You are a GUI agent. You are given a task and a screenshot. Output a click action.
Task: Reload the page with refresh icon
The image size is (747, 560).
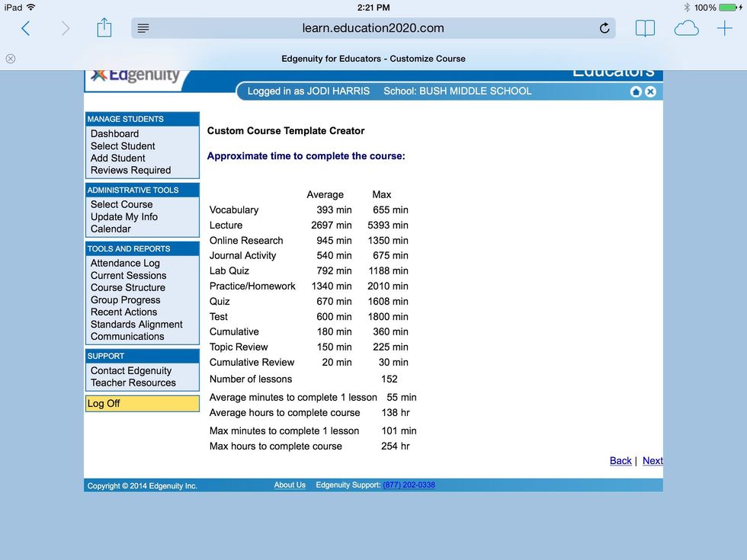[604, 29]
